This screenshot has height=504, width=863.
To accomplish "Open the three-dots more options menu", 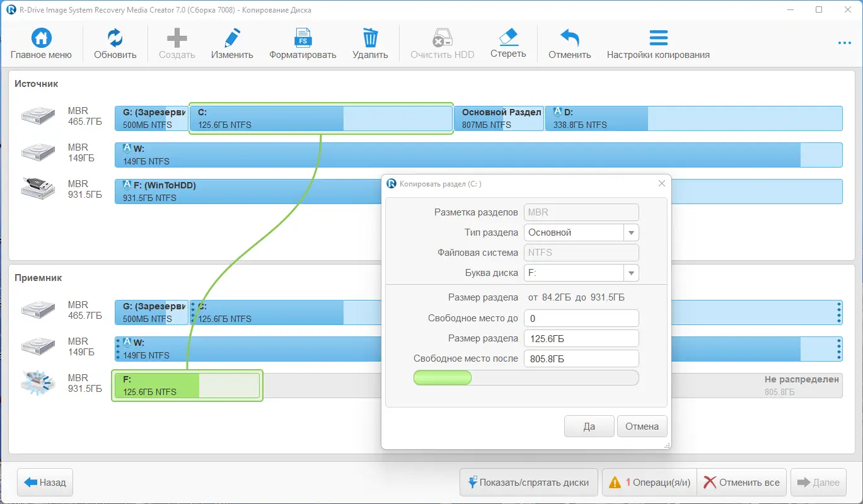I will click(845, 43).
